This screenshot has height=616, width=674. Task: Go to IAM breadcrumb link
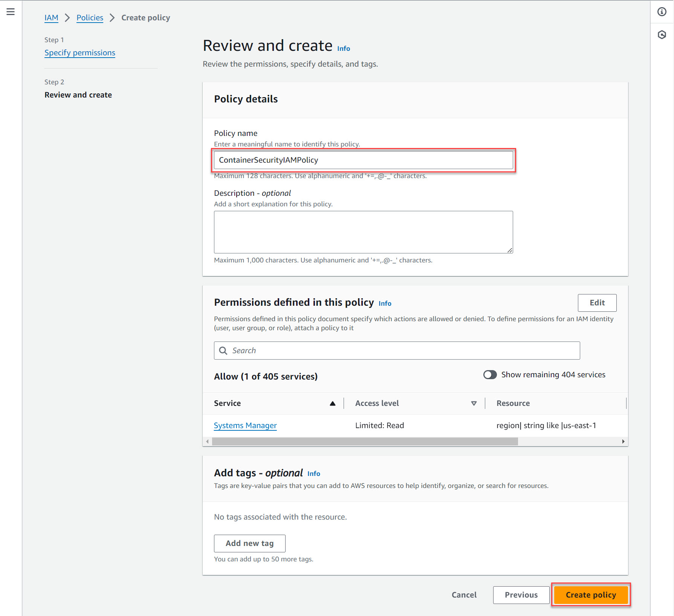pos(51,18)
